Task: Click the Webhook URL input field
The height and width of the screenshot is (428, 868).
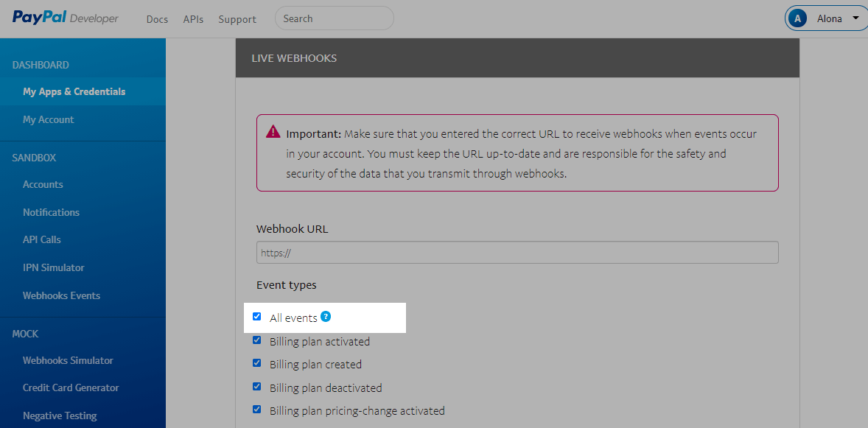Action: click(x=517, y=253)
